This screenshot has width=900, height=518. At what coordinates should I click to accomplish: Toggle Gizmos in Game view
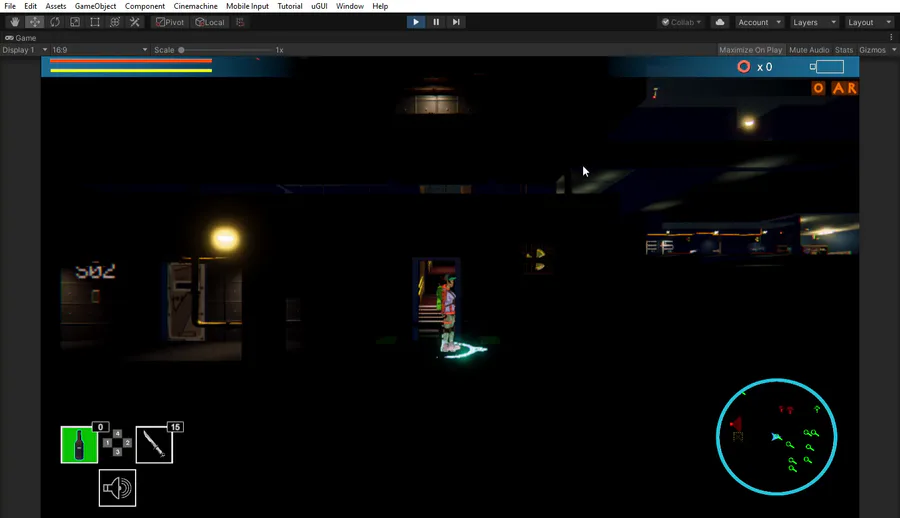[x=872, y=50]
